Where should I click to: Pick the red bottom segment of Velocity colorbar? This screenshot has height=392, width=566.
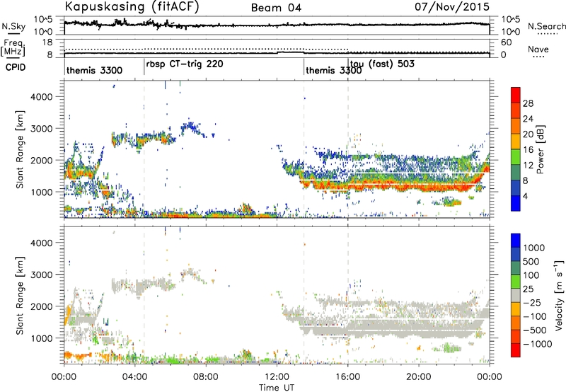tap(516, 350)
